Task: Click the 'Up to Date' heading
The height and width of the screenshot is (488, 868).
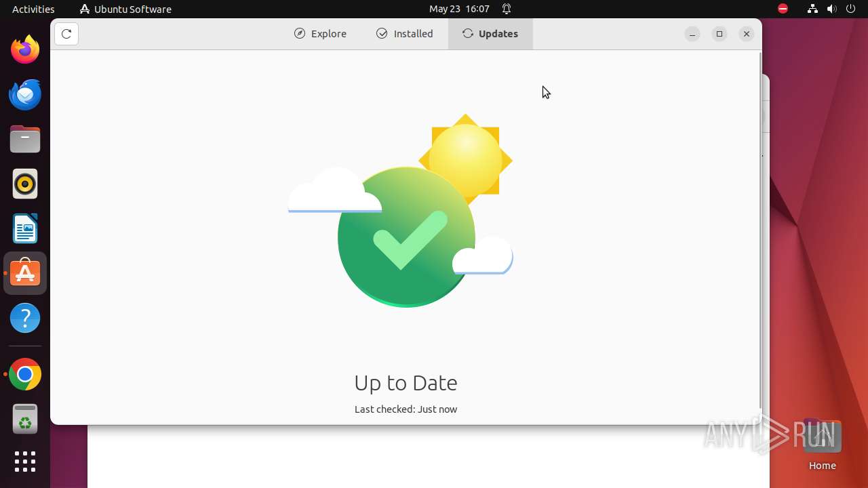Action: tap(406, 383)
